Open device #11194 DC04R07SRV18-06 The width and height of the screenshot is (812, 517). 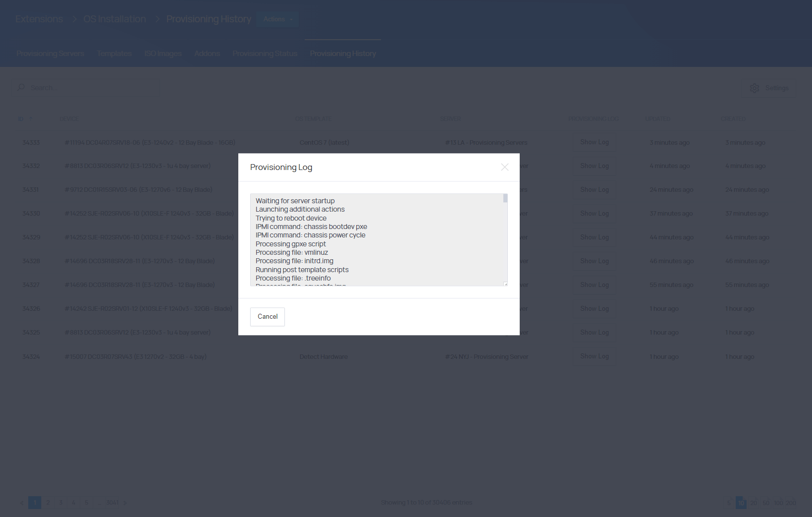tap(150, 143)
